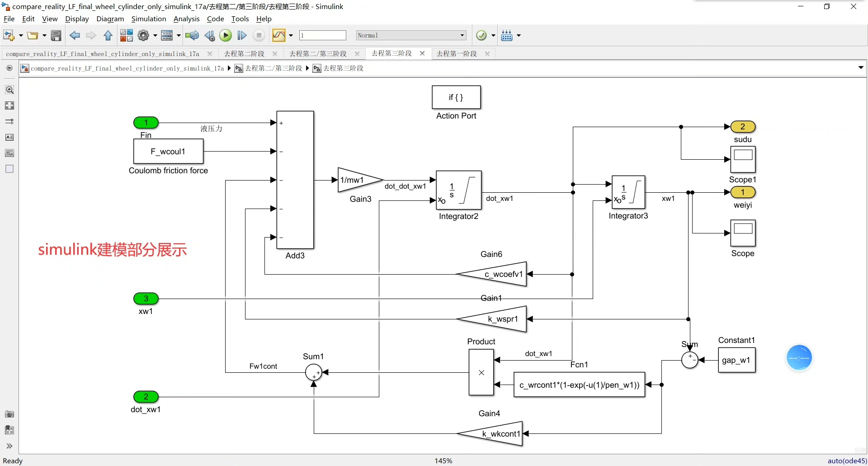This screenshot has height=466, width=868.
Task: Click the Save model icon
Action: [x=56, y=35]
